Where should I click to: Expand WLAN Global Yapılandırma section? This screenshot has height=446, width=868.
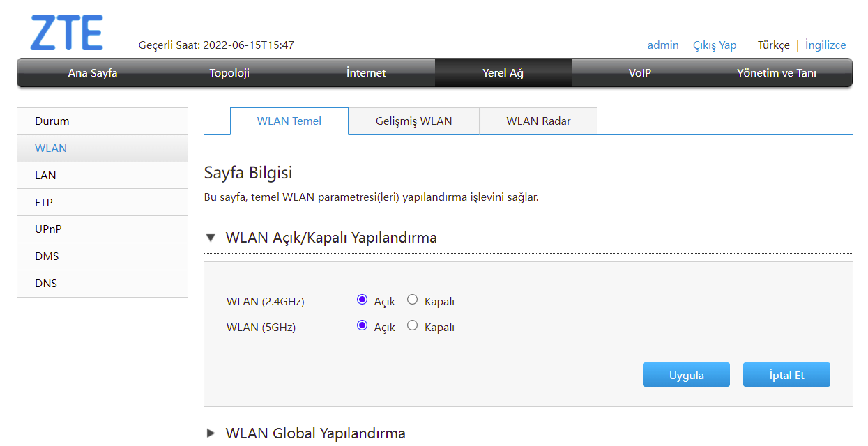pos(211,433)
